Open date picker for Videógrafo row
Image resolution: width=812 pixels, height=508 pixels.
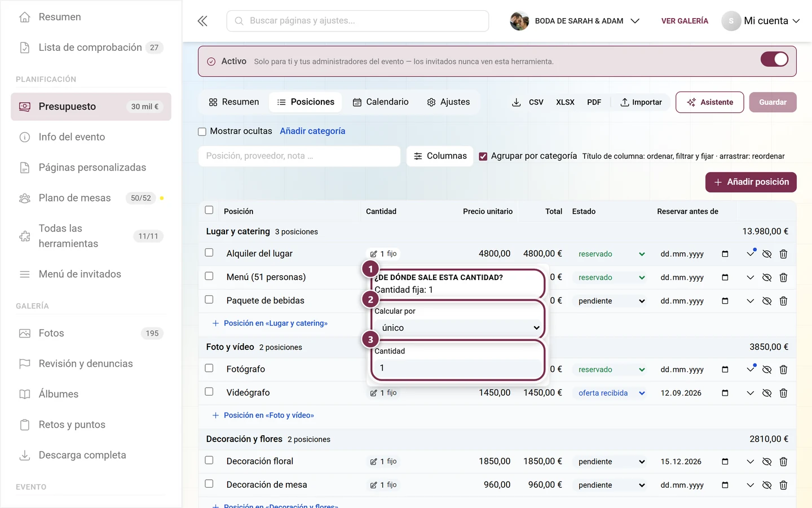pyautogui.click(x=725, y=393)
